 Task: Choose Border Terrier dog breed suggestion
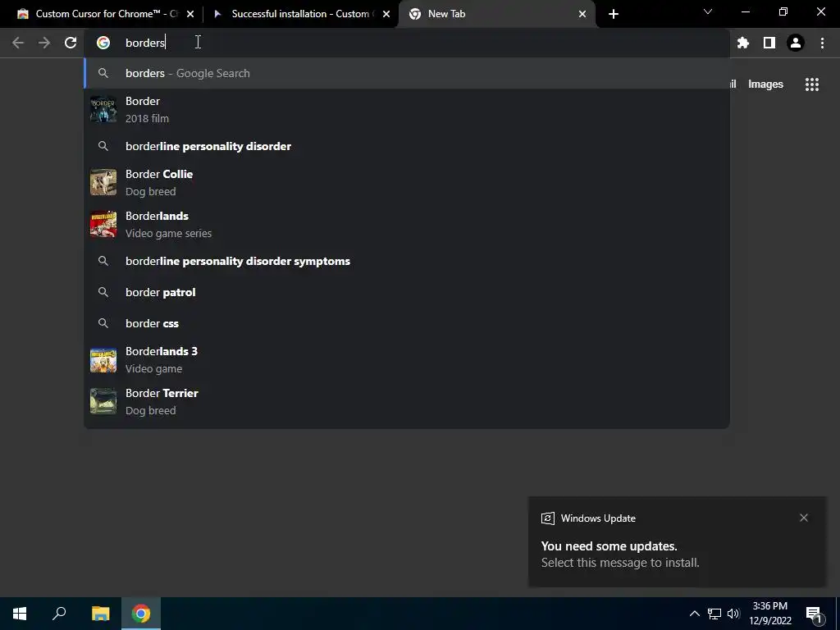tap(407, 402)
